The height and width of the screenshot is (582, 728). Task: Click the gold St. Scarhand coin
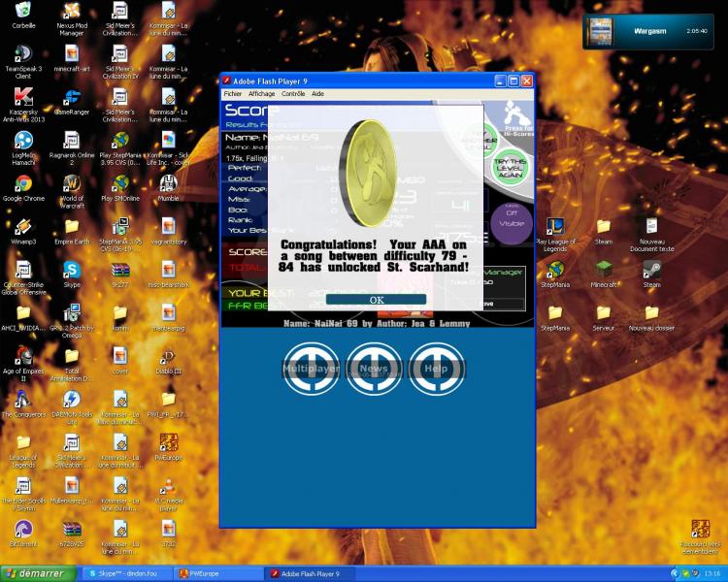tap(368, 173)
